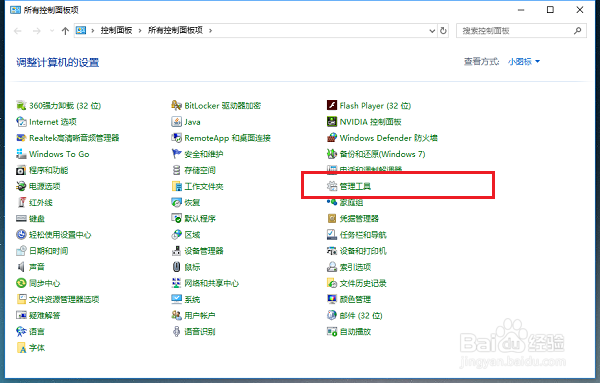Viewport: 600px width, 383px height.
Task: Open the 家庭组 link
Action: pyautogui.click(x=351, y=202)
